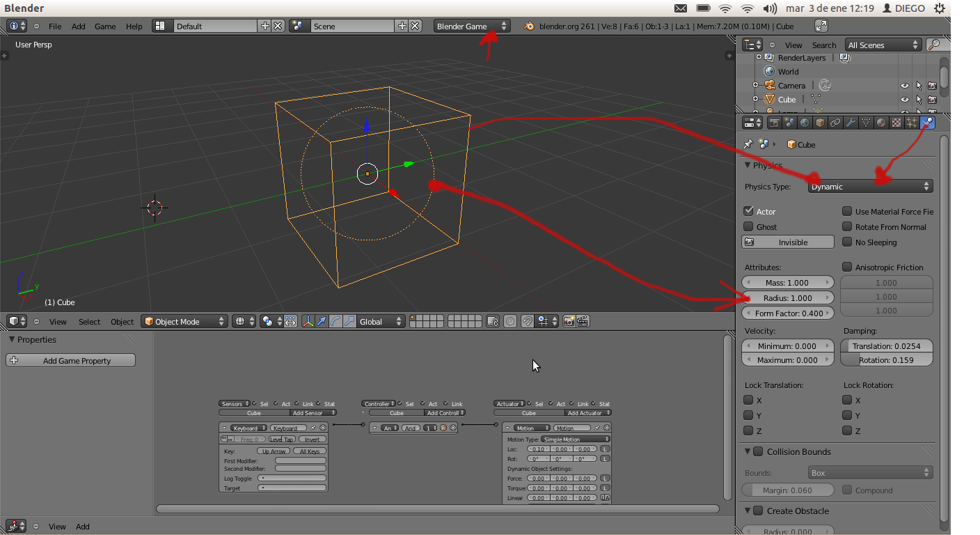This screenshot has height=535, width=980.
Task: Open the Texture checkerboard properties tab
Action: (x=896, y=123)
